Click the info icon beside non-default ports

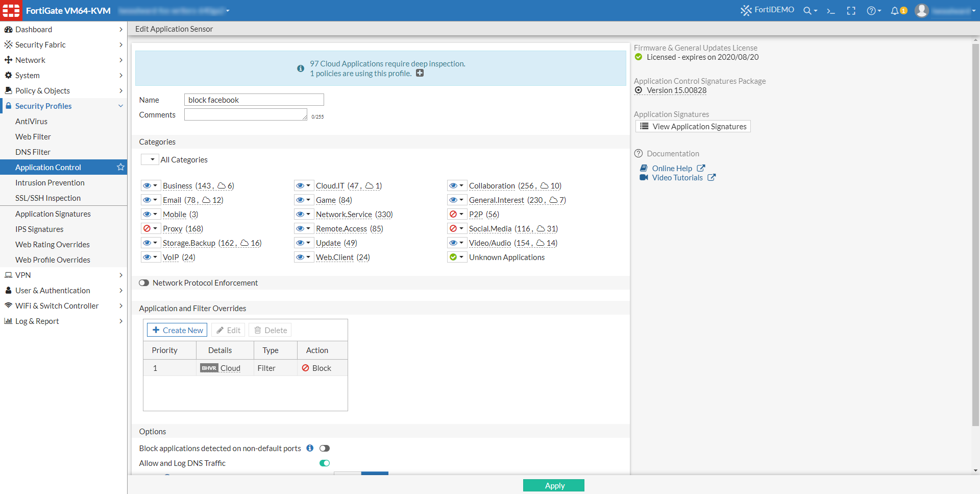310,448
